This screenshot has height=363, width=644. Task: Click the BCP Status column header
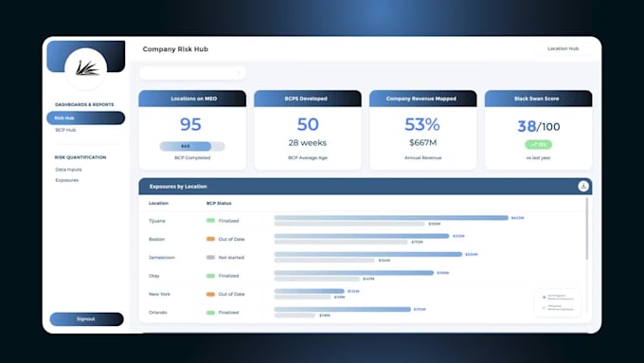pos(219,203)
